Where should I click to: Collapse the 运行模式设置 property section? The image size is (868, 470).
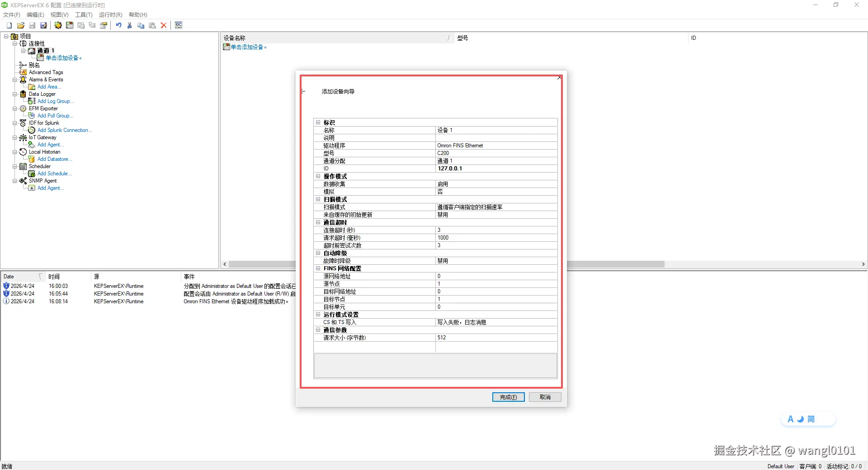(x=318, y=315)
